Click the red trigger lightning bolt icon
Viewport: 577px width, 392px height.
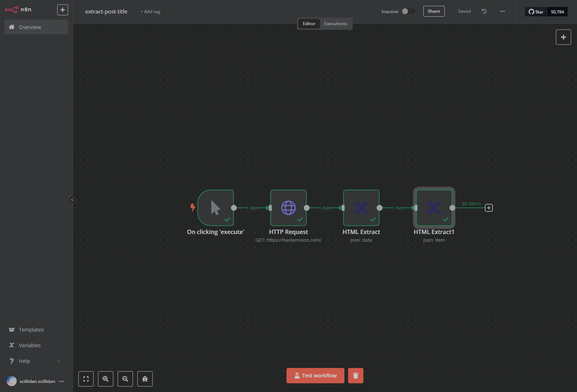pyautogui.click(x=193, y=207)
